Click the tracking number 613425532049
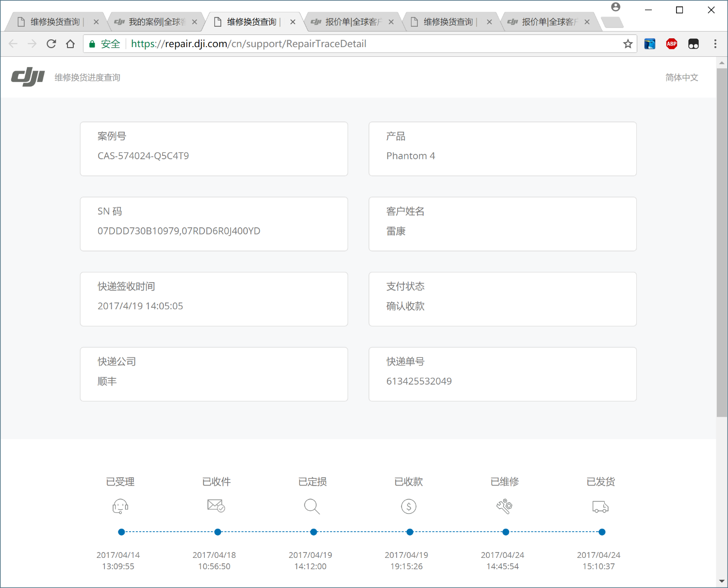Image resolution: width=728 pixels, height=588 pixels. coord(419,381)
